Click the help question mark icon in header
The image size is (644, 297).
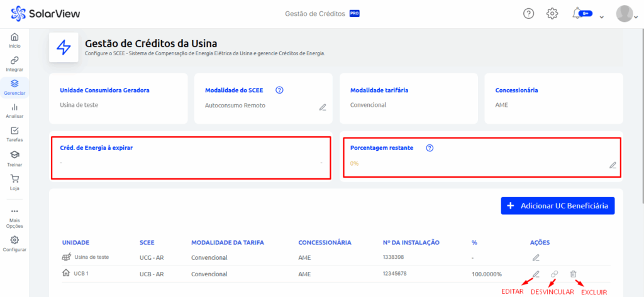tap(529, 13)
